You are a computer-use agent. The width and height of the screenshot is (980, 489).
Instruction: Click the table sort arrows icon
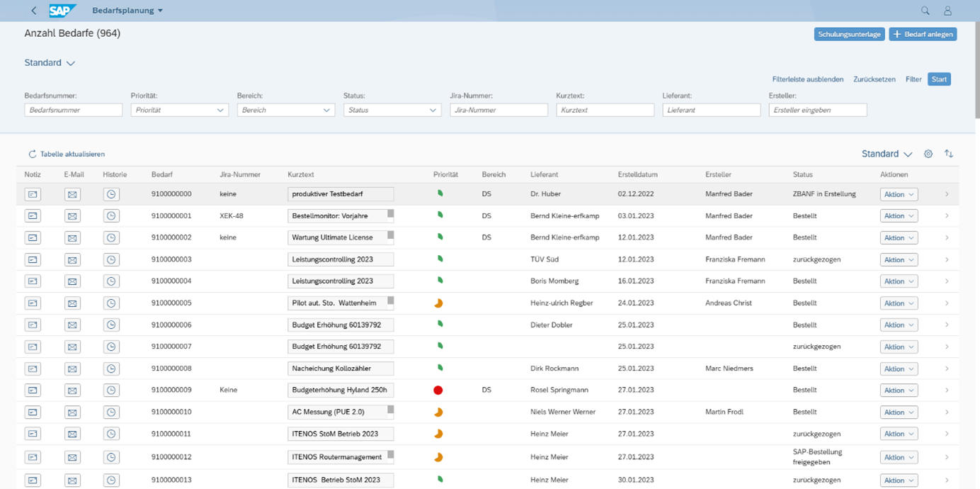coord(949,154)
